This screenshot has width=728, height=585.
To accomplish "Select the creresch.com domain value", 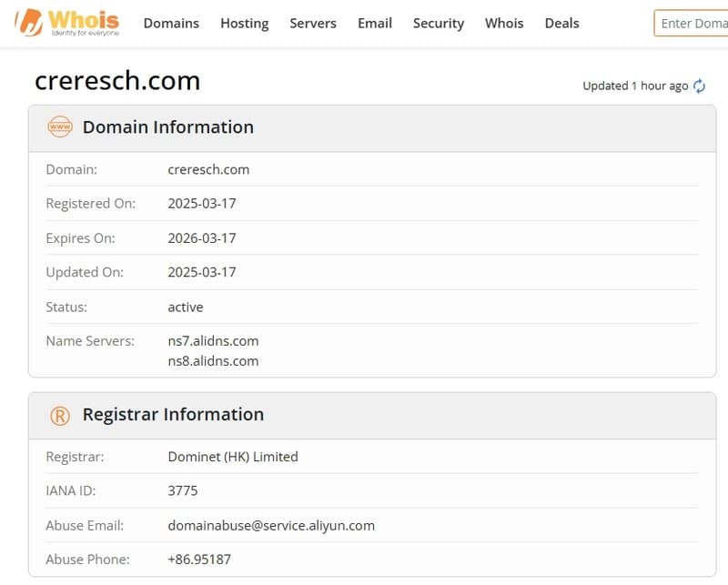I will pos(208,169).
